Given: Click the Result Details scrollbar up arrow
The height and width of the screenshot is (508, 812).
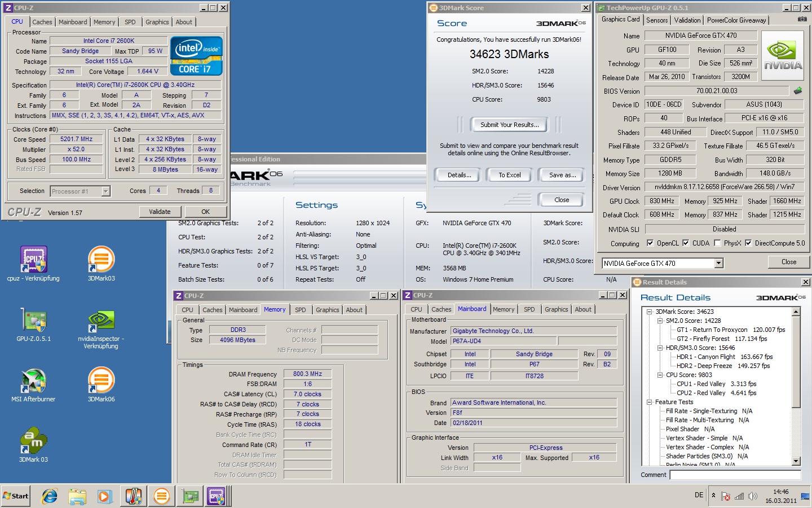Looking at the screenshot, I should pyautogui.click(x=796, y=312).
